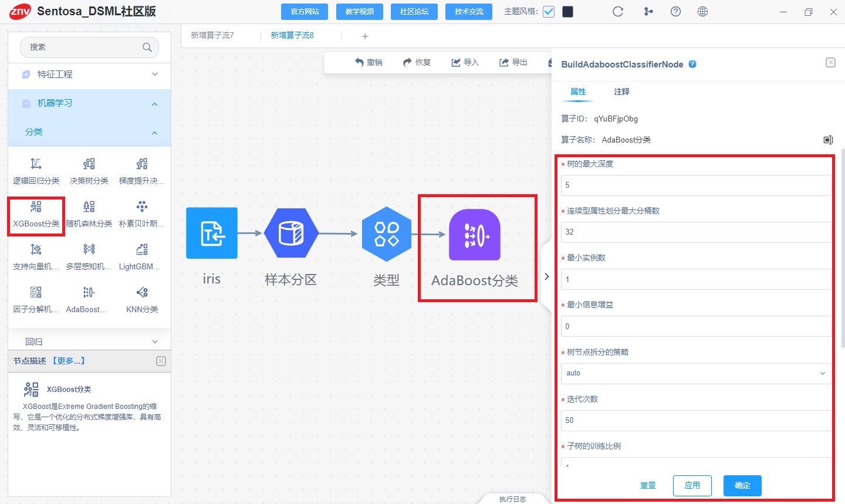
Task: Select the 支持向量机 operator icon
Action: 36,249
